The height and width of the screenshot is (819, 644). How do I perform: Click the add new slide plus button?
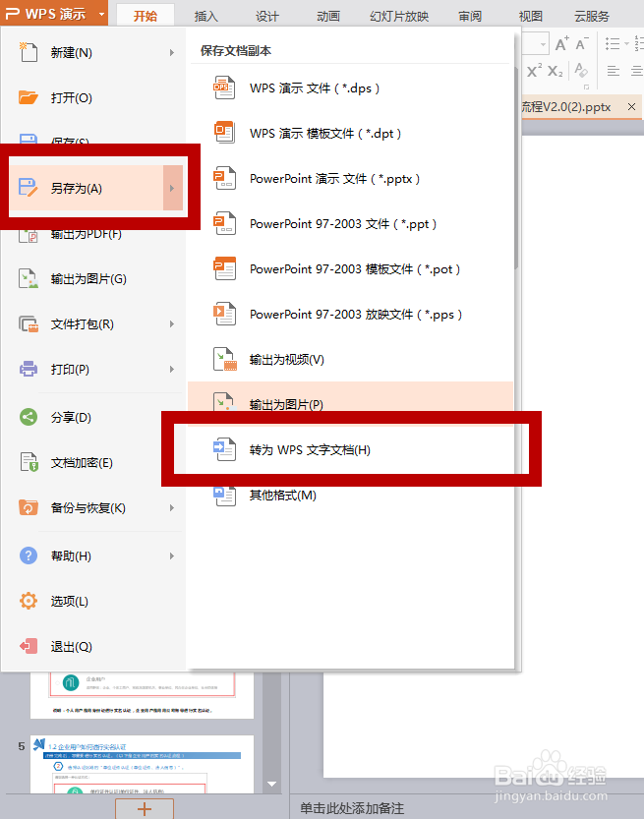click(x=145, y=808)
